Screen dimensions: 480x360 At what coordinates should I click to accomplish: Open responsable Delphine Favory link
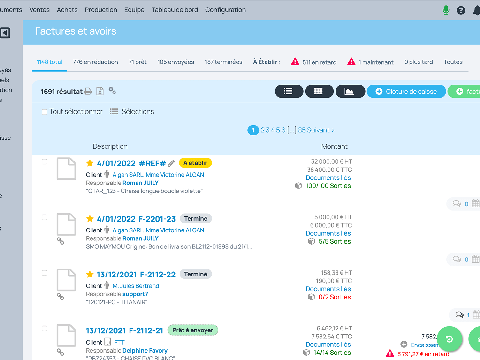pyautogui.click(x=145, y=351)
